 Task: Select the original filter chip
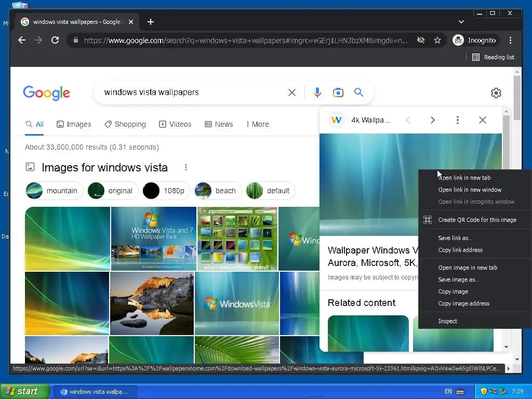coord(113,191)
